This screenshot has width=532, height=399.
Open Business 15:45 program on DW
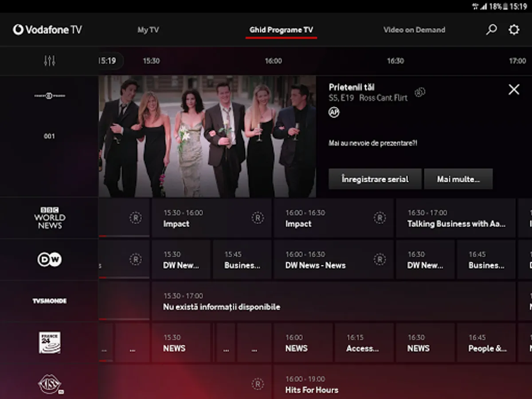[242, 259]
